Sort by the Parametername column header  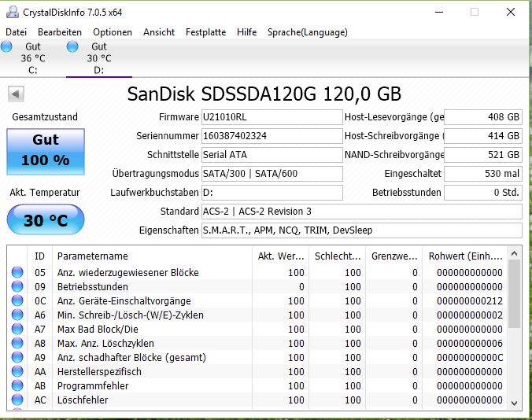click(x=153, y=256)
